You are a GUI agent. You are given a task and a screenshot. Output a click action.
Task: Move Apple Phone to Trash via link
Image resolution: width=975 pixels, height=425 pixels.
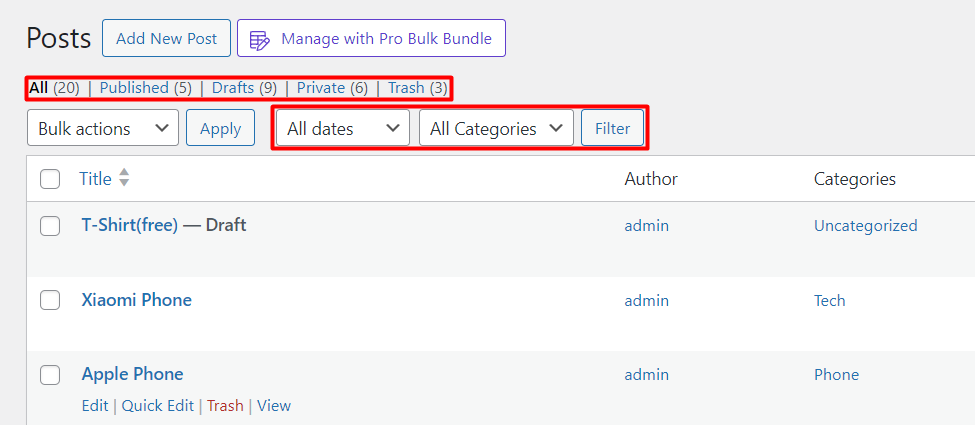coord(225,406)
